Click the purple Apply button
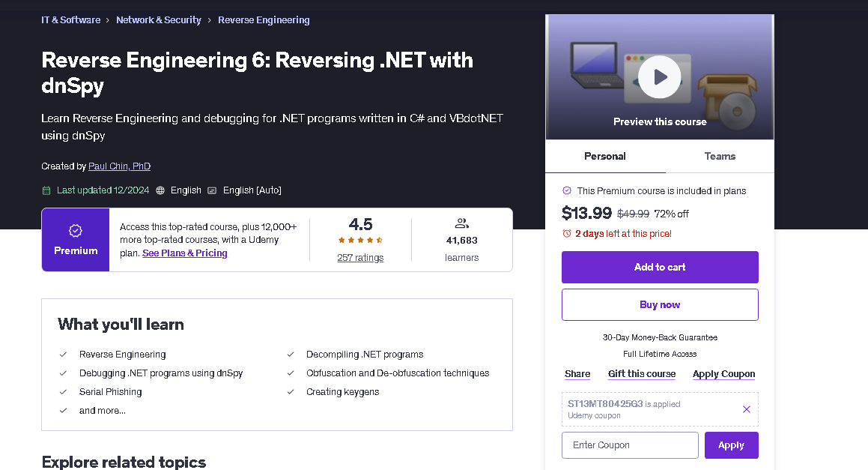Screen dimensions: 868x470 [731, 445]
